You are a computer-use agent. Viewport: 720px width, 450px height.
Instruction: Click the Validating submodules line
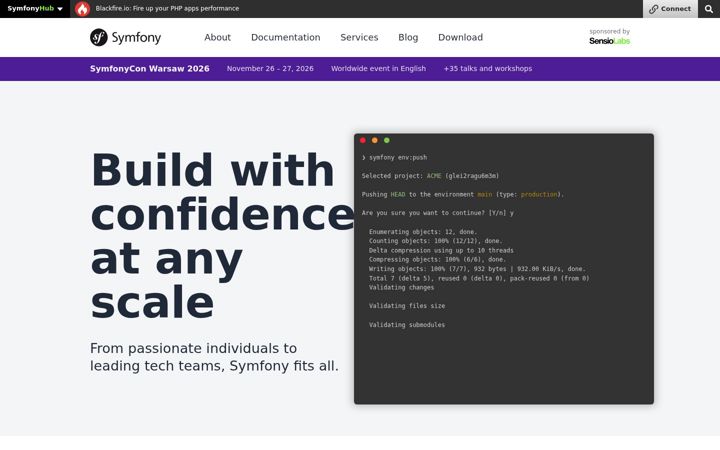coord(407,325)
